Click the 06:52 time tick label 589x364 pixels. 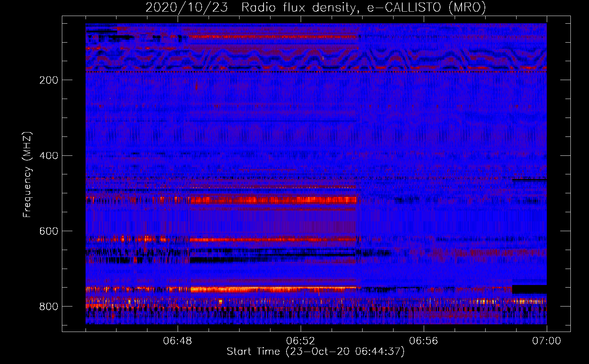tap(301, 341)
